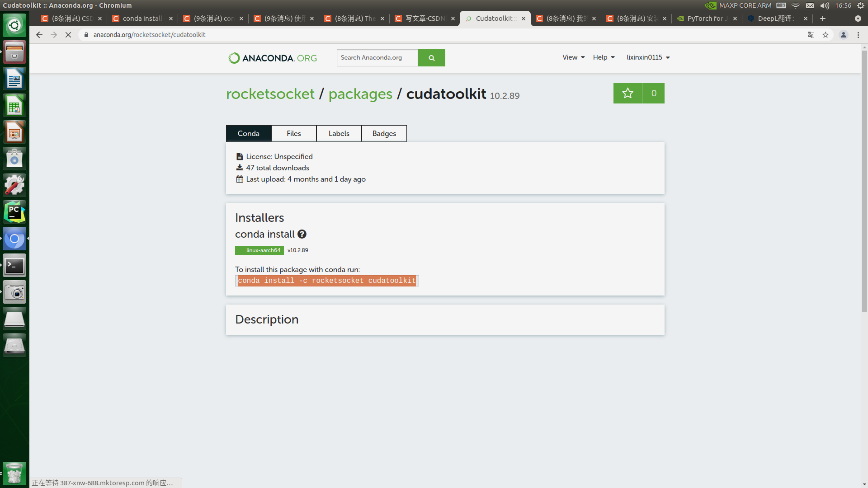Click the Anaconda.org logo
The width and height of the screenshot is (868, 488).
coord(272,58)
